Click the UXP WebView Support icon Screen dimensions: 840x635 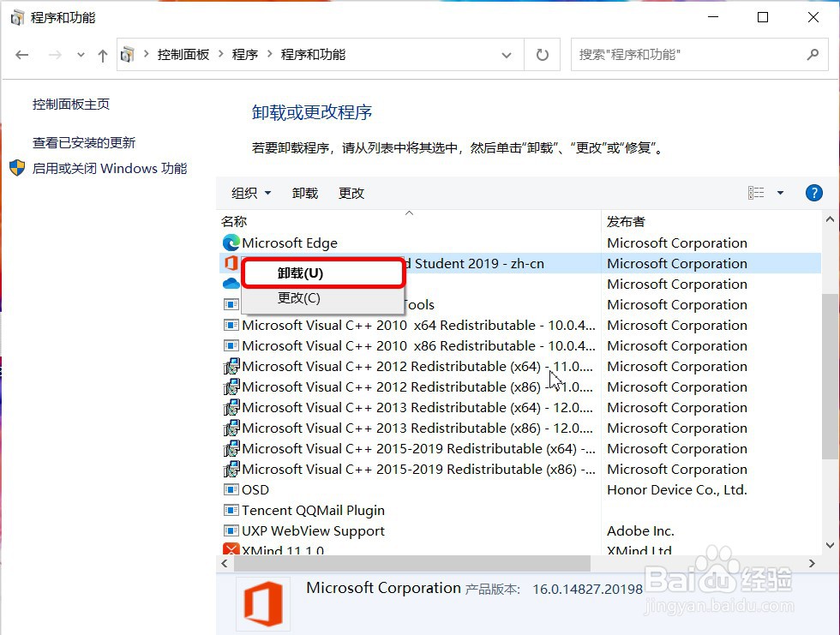coord(231,531)
